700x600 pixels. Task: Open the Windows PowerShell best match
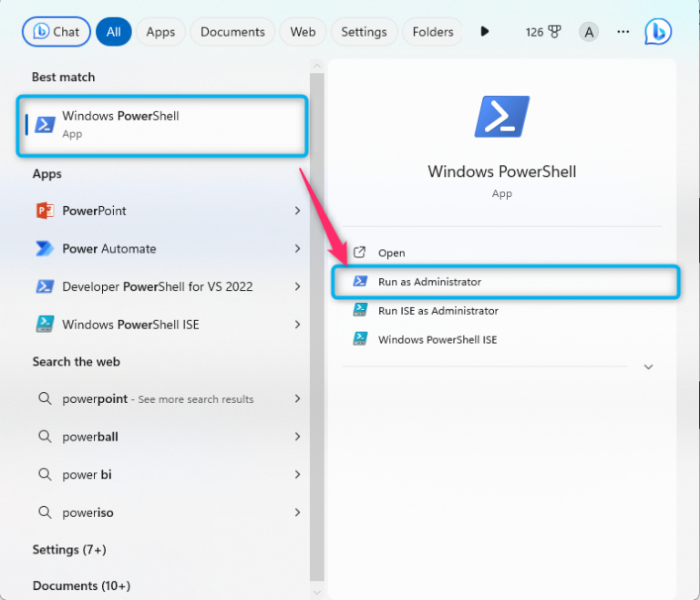[162, 126]
